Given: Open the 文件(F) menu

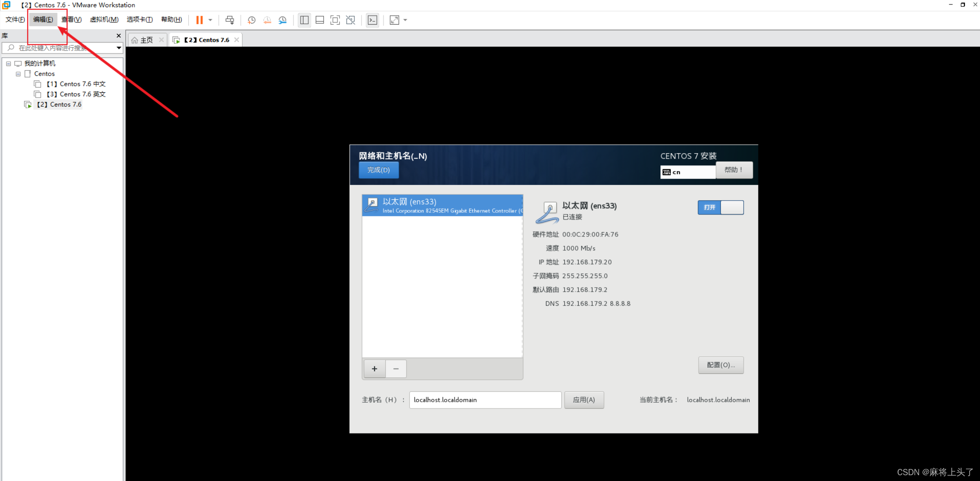Looking at the screenshot, I should point(15,19).
